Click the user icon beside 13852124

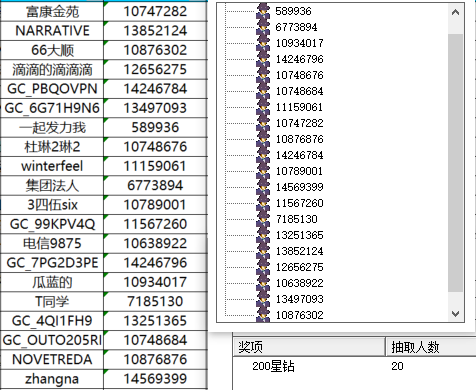pos(263,251)
